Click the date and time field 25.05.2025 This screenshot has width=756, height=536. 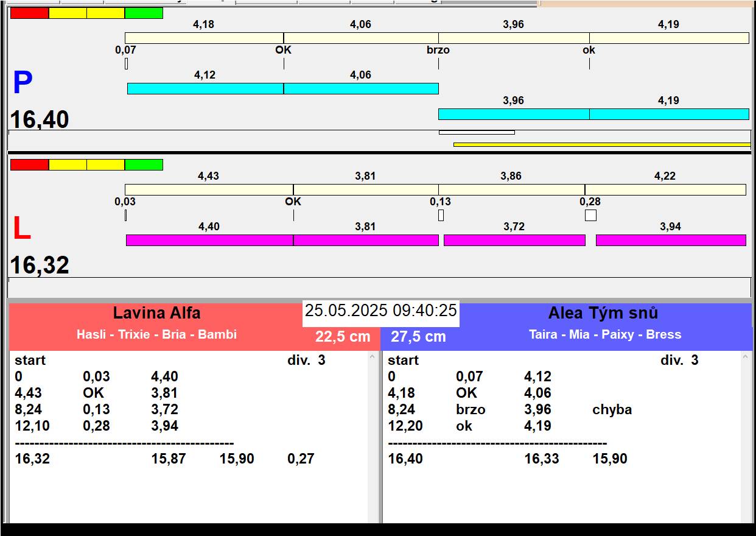(380, 311)
